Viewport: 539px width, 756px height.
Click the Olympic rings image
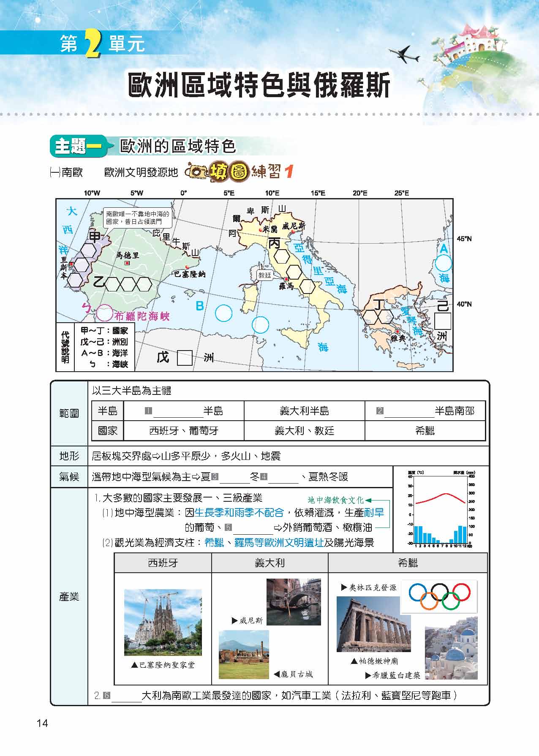tap(439, 596)
